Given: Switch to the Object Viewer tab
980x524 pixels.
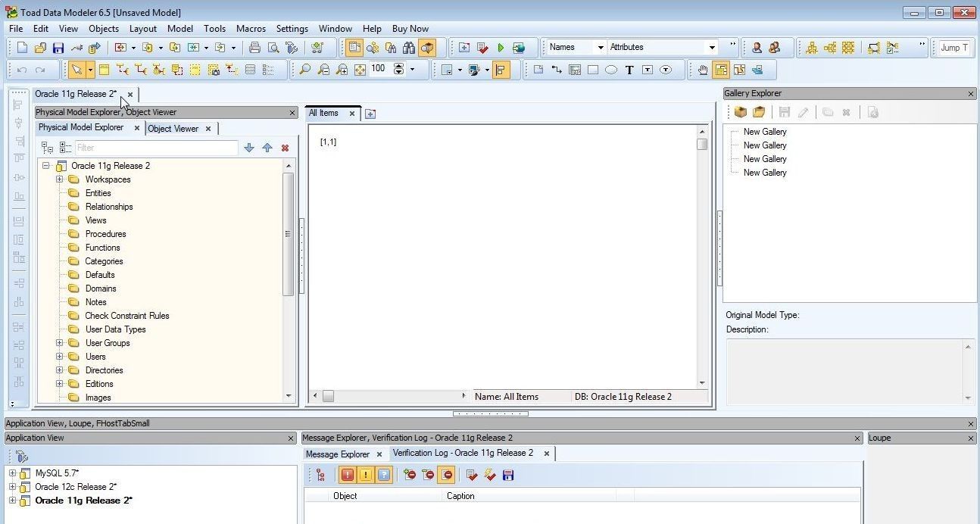Looking at the screenshot, I should [173, 129].
